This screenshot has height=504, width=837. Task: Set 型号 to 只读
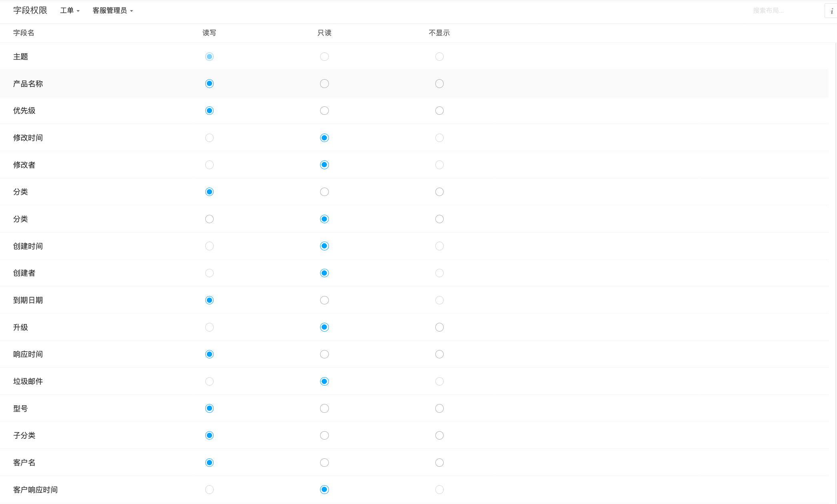324,408
